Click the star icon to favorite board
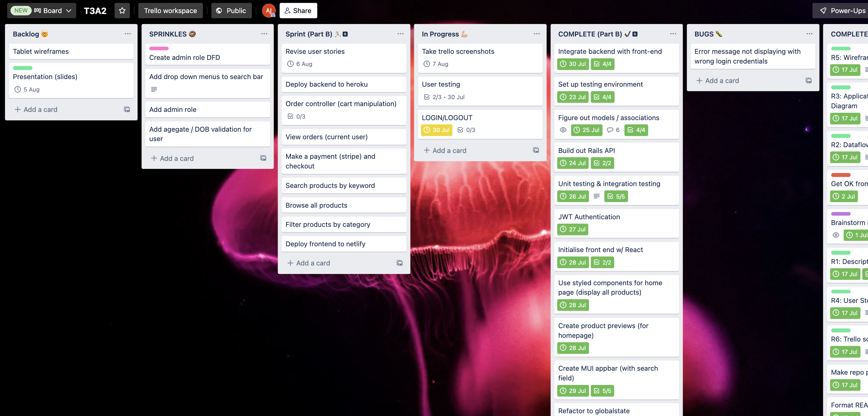This screenshot has height=416, width=868. 122,10
